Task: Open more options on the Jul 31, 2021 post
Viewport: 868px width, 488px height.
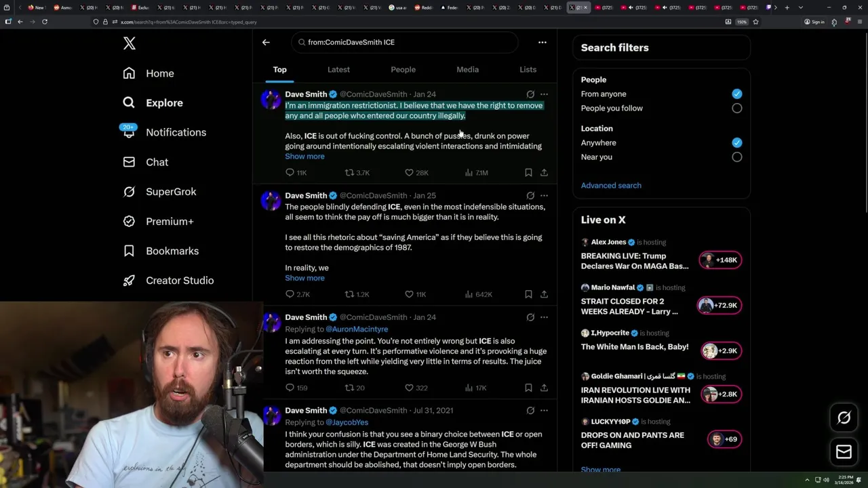Action: (544, 410)
